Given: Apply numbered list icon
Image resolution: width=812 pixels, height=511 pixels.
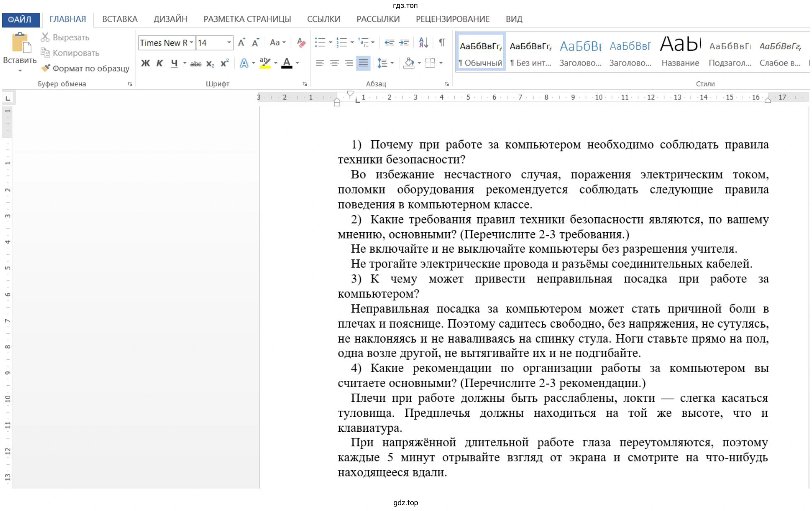Looking at the screenshot, I should pos(342,42).
